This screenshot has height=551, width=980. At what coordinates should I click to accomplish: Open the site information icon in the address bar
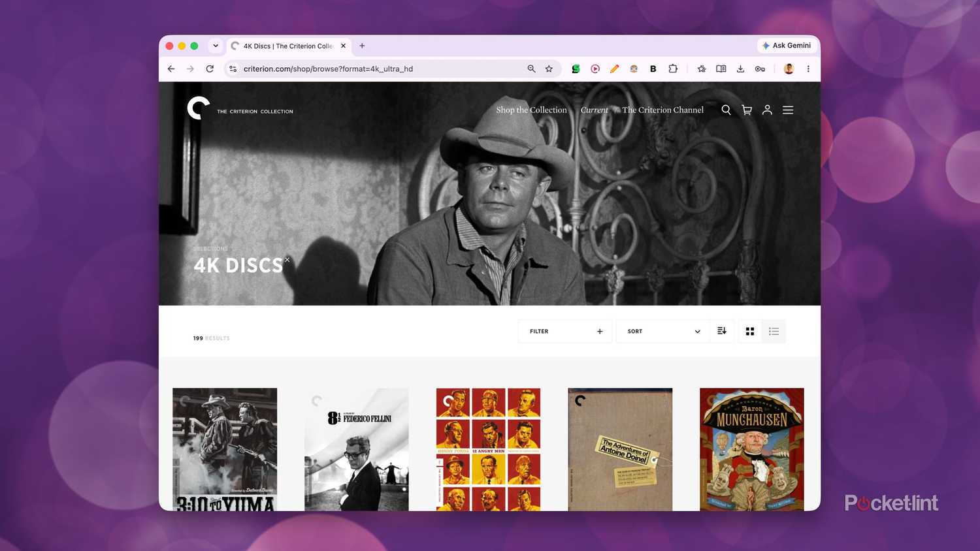pyautogui.click(x=233, y=69)
